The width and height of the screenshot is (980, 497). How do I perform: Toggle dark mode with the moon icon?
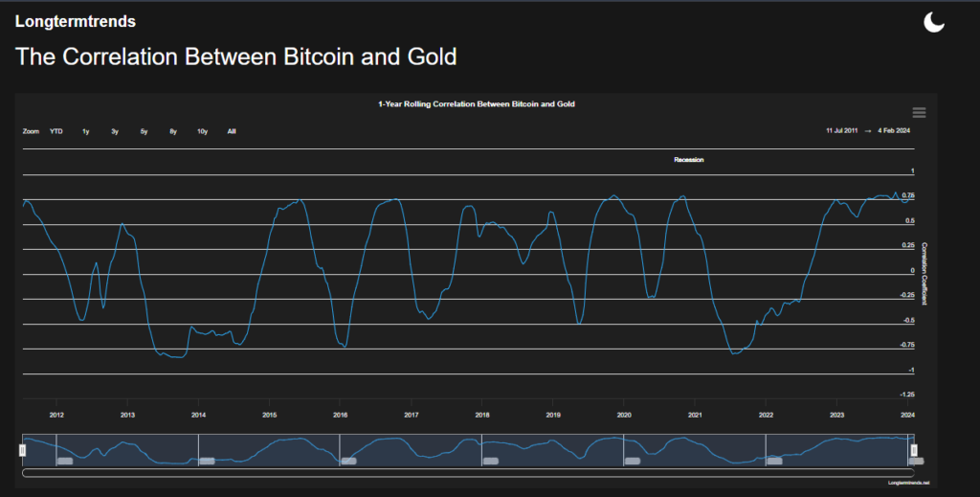click(933, 22)
